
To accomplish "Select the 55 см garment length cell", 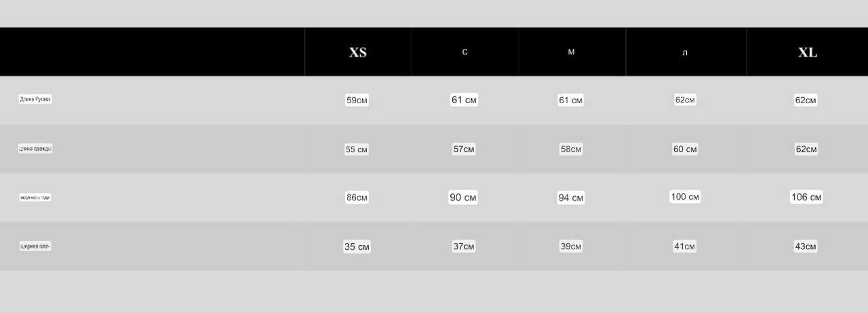I will [x=357, y=149].
